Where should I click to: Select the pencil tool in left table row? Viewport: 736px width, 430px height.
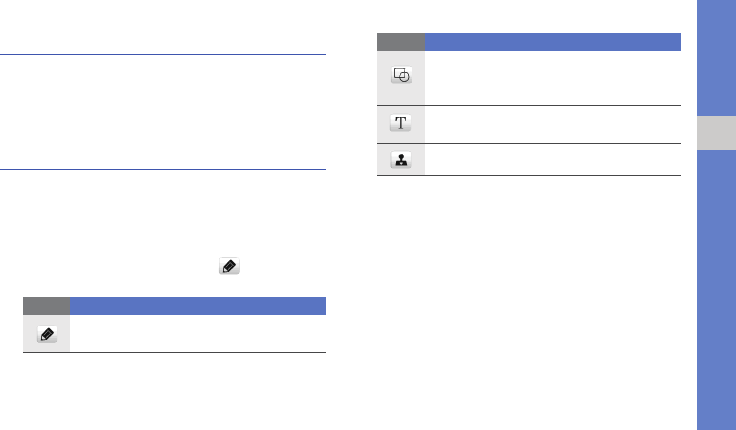(47, 334)
